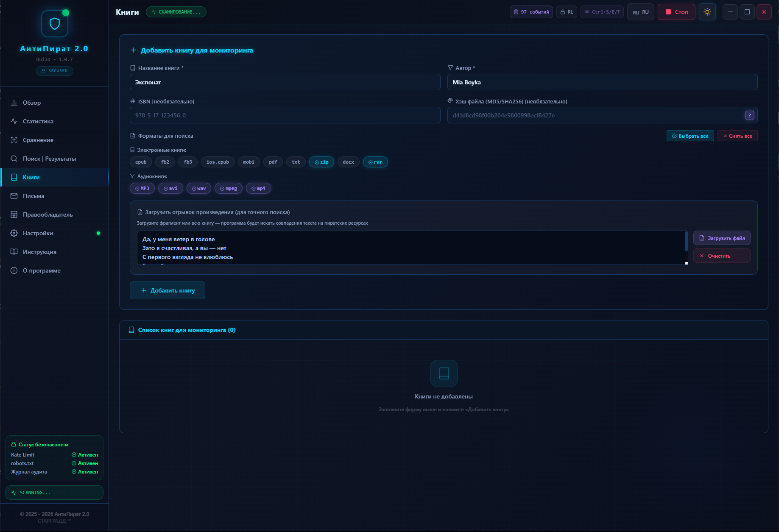Click Загрузить файл button
The height and width of the screenshot is (532, 779).
(722, 238)
